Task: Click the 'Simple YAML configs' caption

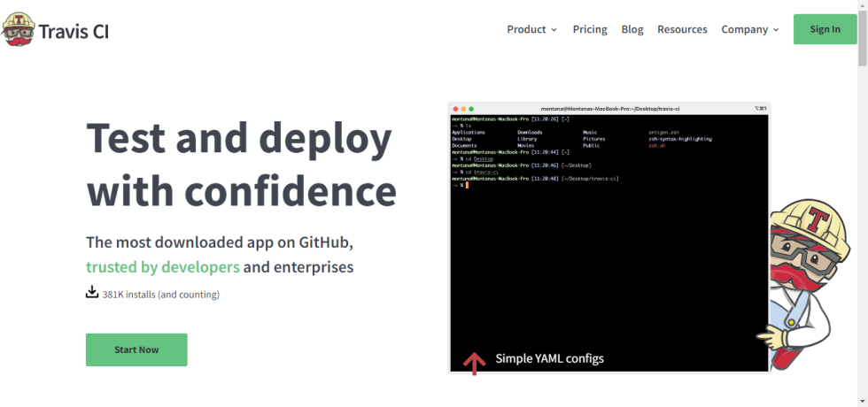Action: tap(549, 359)
